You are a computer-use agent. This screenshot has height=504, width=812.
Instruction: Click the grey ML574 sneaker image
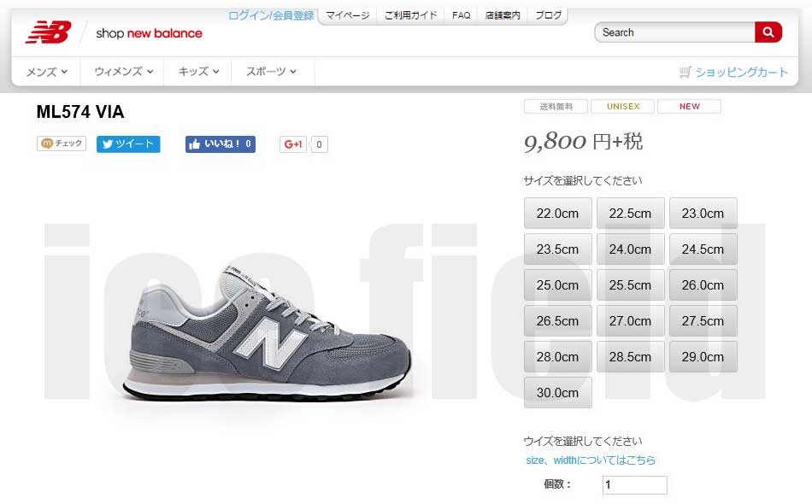(268, 332)
